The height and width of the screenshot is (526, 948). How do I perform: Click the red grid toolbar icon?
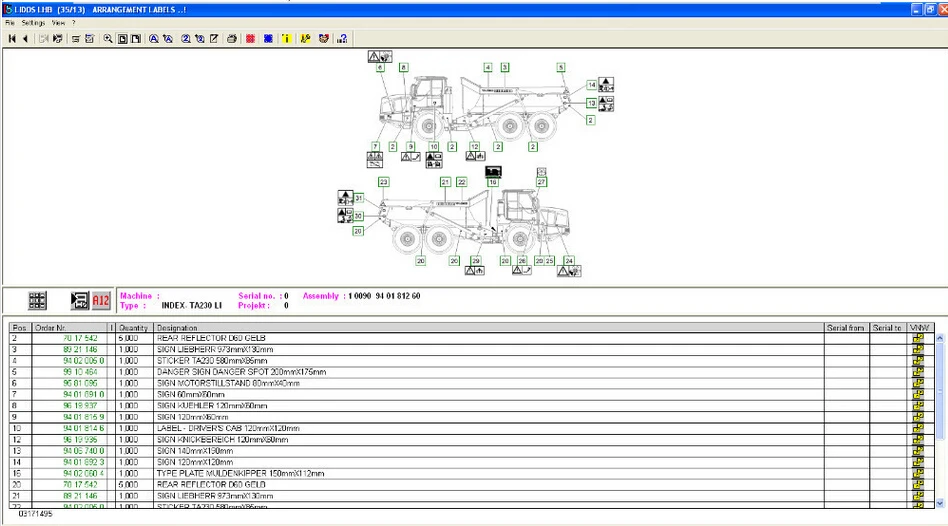tap(250, 39)
